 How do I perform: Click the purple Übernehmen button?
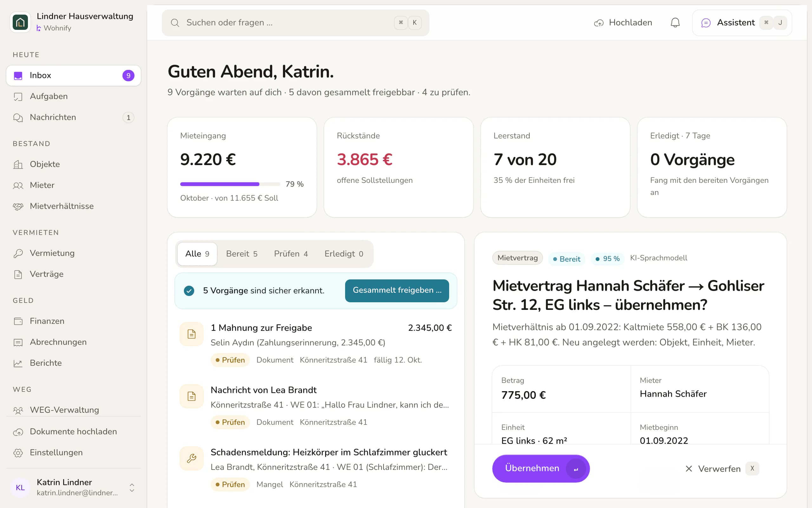[541, 469]
